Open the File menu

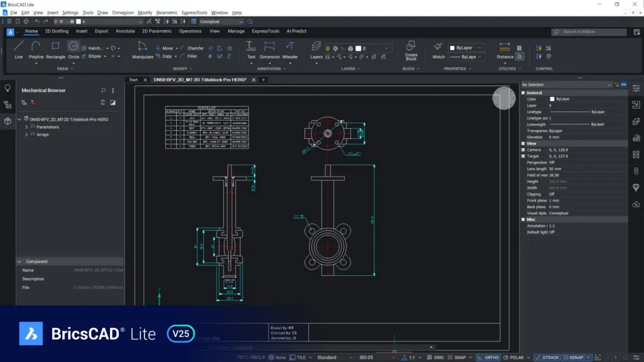[x=14, y=13]
